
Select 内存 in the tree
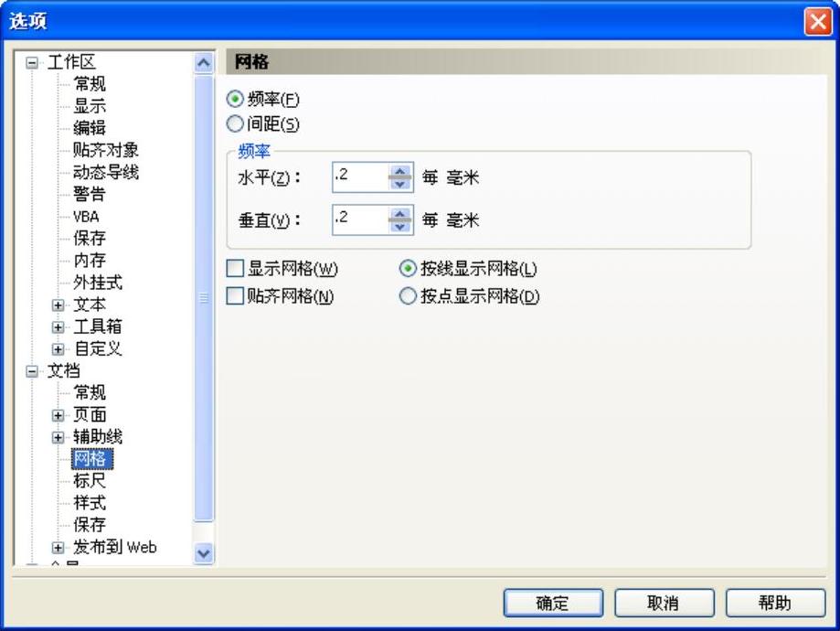tap(90, 260)
